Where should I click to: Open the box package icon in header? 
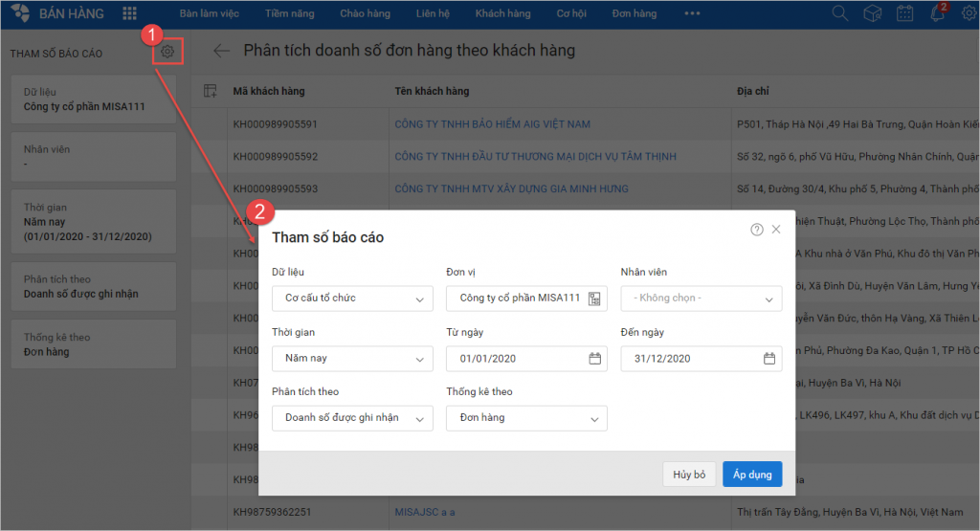[872, 13]
